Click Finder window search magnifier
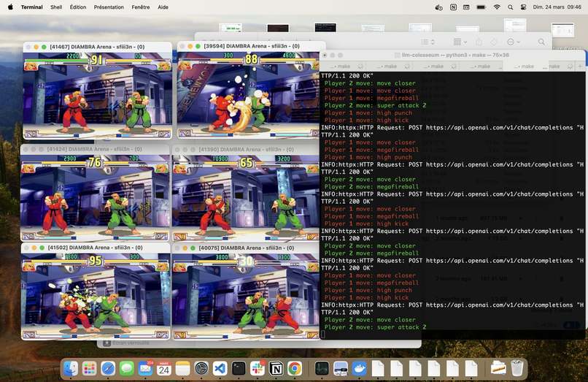 (x=541, y=42)
